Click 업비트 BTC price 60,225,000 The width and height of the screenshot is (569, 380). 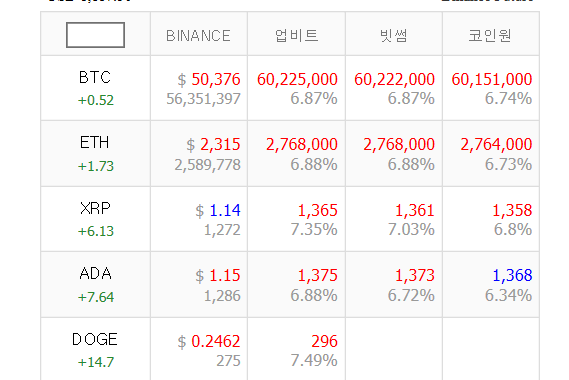click(x=297, y=79)
